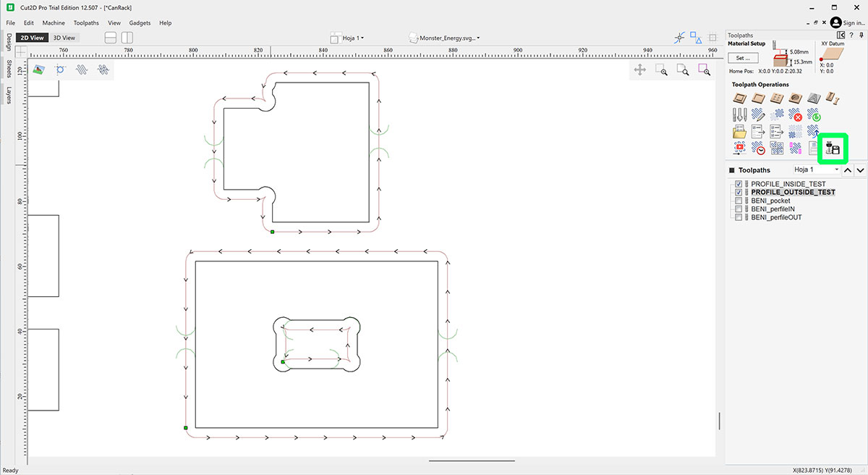
Task: Click the node snapping circle icon in view
Action: (60, 70)
